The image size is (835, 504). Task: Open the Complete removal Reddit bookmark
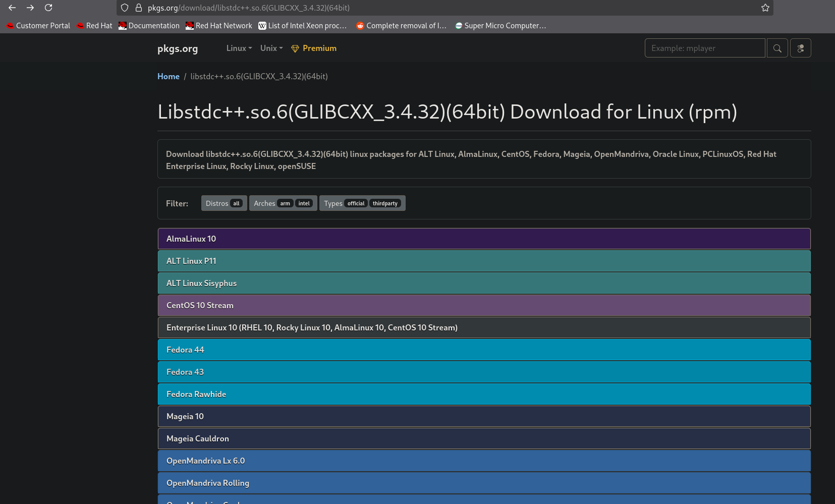point(401,26)
